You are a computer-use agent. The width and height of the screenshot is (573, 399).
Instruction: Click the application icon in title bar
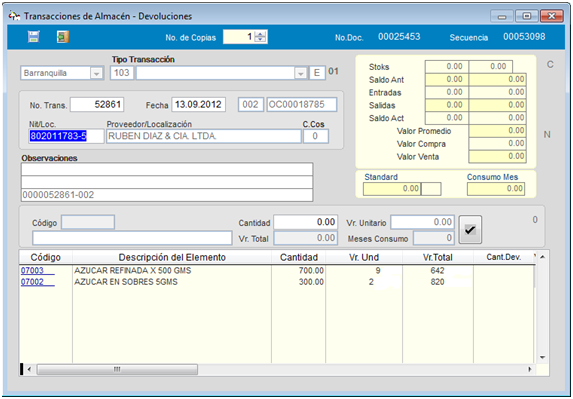coord(14,16)
